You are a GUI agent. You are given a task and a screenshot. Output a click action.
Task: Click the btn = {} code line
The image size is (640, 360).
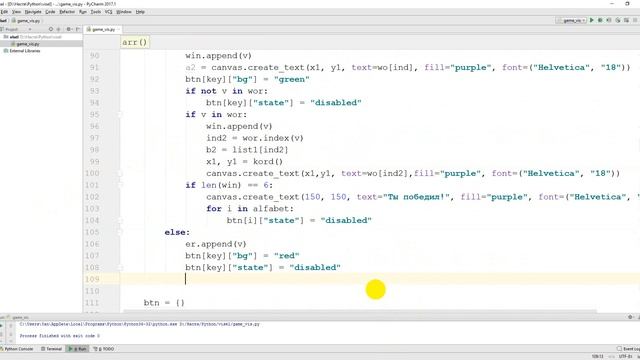click(x=164, y=303)
